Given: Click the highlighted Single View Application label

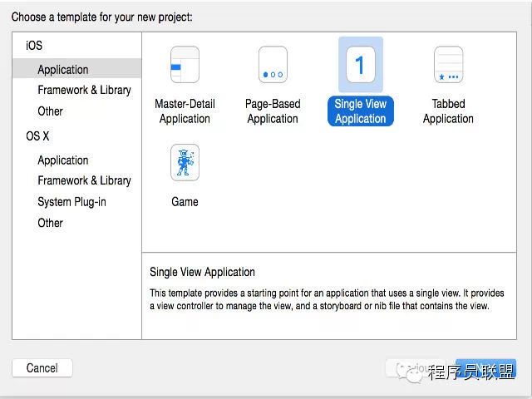Looking at the screenshot, I should (x=360, y=111).
